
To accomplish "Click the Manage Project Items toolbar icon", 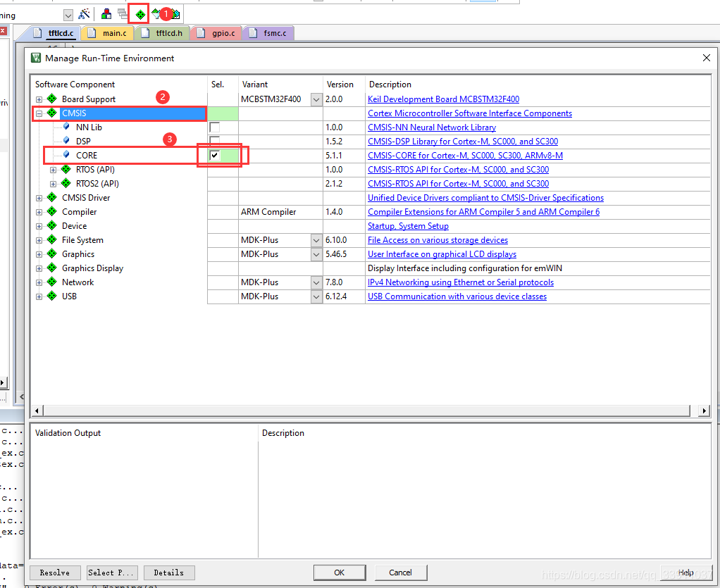I will pos(106,14).
